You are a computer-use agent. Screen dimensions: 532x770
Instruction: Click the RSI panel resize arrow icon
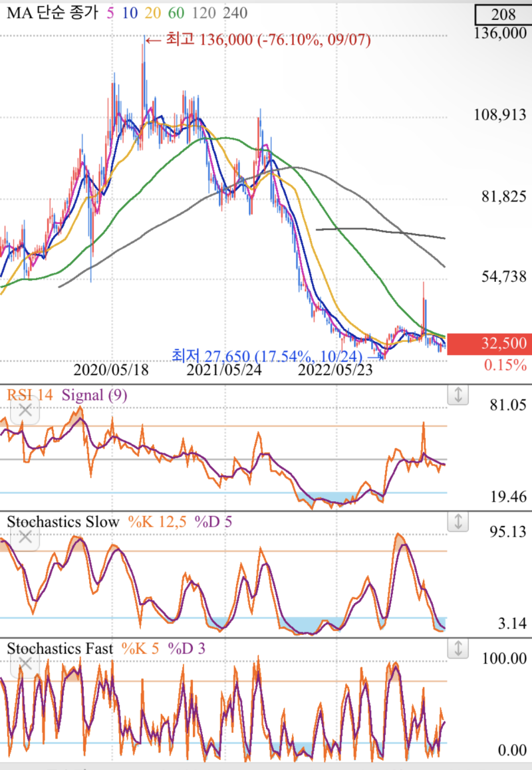click(x=458, y=394)
